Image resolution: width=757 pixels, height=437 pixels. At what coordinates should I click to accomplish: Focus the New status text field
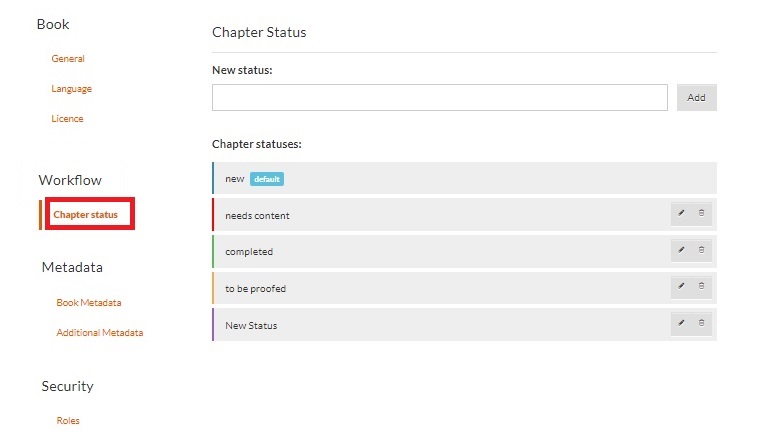(x=439, y=97)
